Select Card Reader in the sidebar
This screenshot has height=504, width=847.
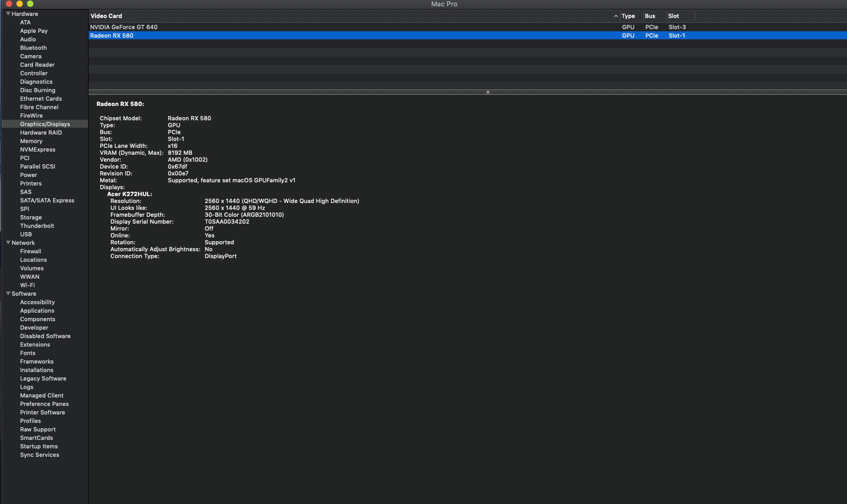coord(37,65)
